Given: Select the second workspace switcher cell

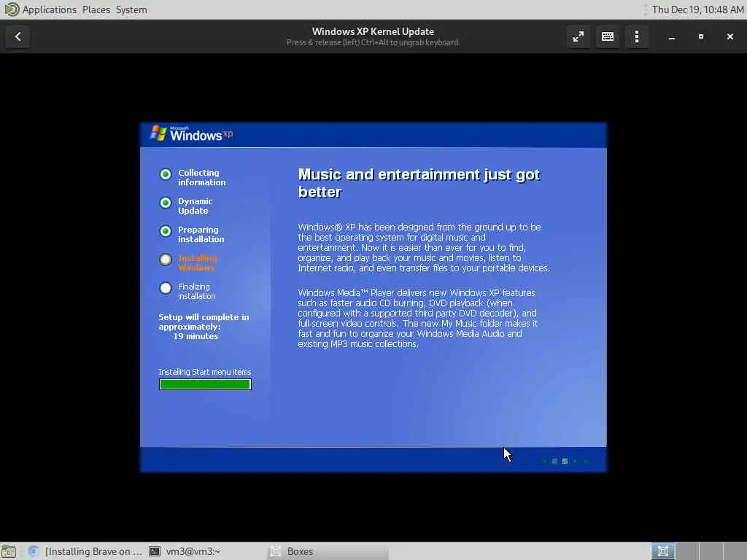Looking at the screenshot, I should coord(687,551).
